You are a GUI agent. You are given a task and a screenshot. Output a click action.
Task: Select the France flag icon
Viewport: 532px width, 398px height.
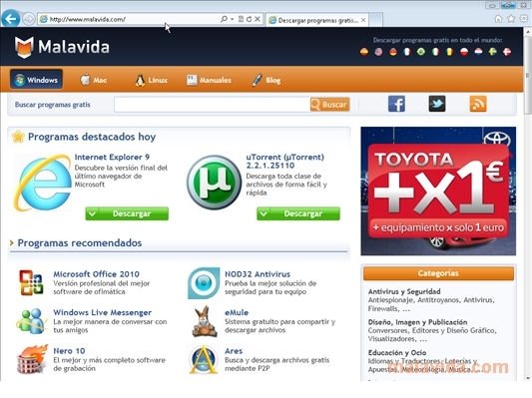(x=407, y=52)
